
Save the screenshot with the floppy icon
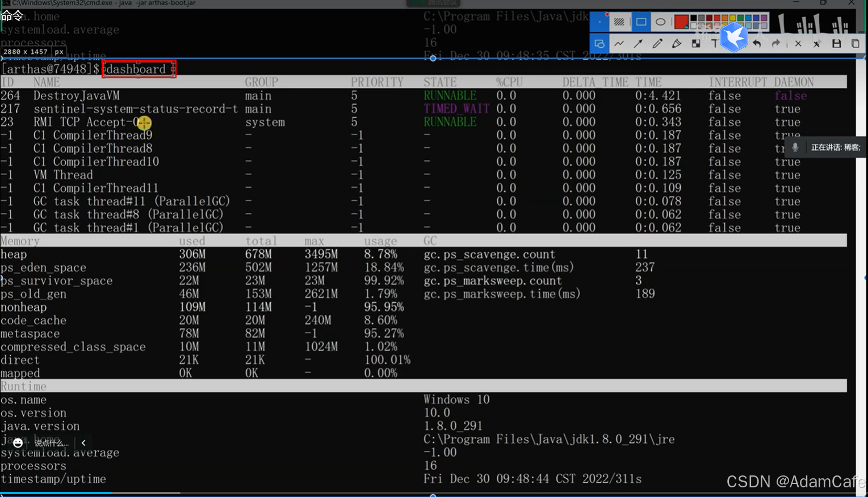tap(836, 44)
